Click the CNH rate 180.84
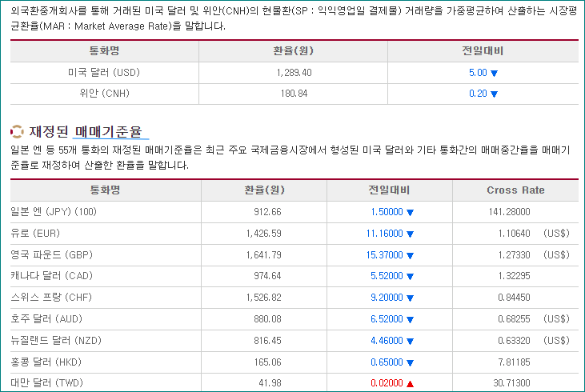 (294, 94)
